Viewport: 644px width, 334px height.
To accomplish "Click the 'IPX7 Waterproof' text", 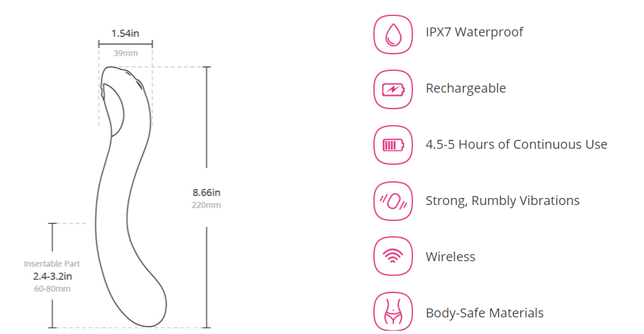I will pyautogui.click(x=474, y=32).
